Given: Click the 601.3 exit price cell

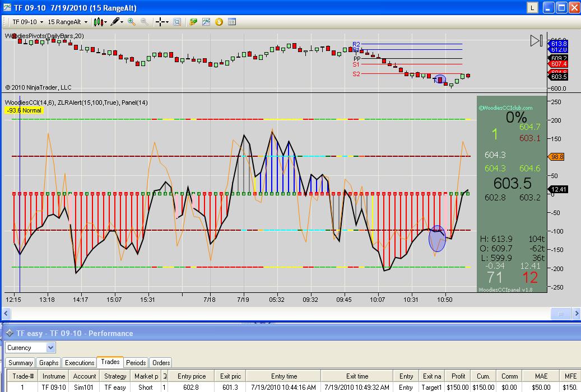Looking at the screenshot, I should click(x=230, y=387).
